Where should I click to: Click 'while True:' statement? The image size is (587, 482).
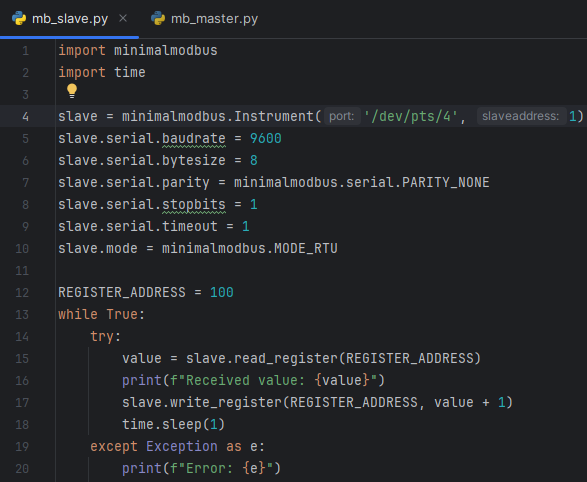(x=101, y=314)
